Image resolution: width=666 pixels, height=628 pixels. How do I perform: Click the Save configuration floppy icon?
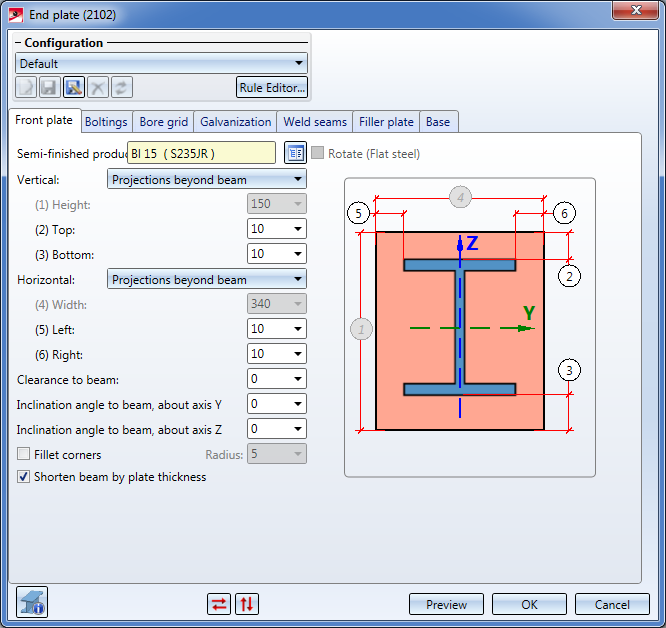point(50,87)
